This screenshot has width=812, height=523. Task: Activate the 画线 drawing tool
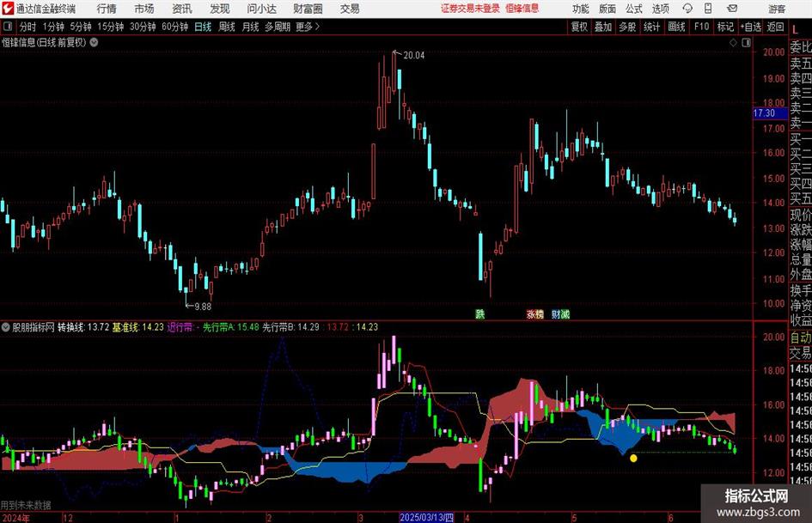click(676, 27)
